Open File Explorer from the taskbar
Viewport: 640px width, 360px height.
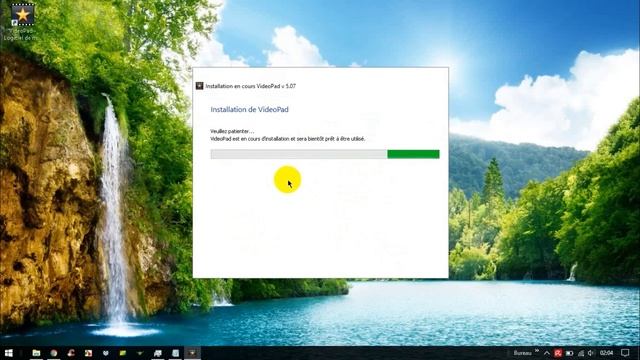click(36, 353)
